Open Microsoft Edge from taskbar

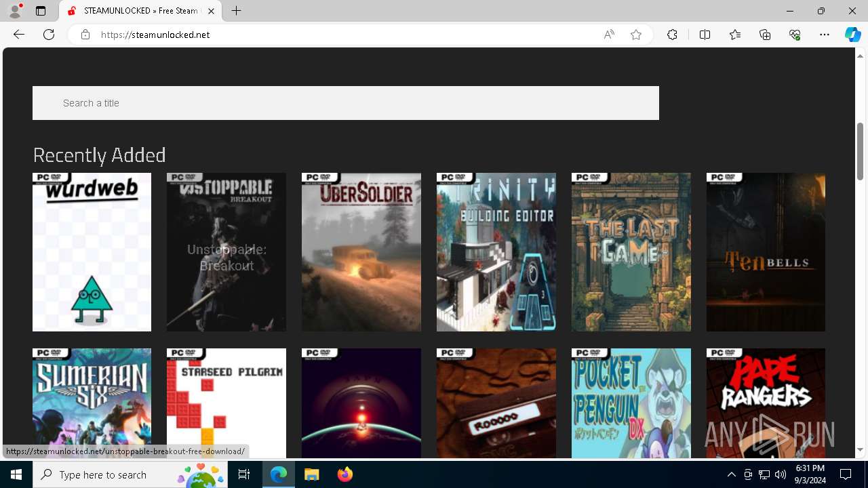pyautogui.click(x=279, y=474)
